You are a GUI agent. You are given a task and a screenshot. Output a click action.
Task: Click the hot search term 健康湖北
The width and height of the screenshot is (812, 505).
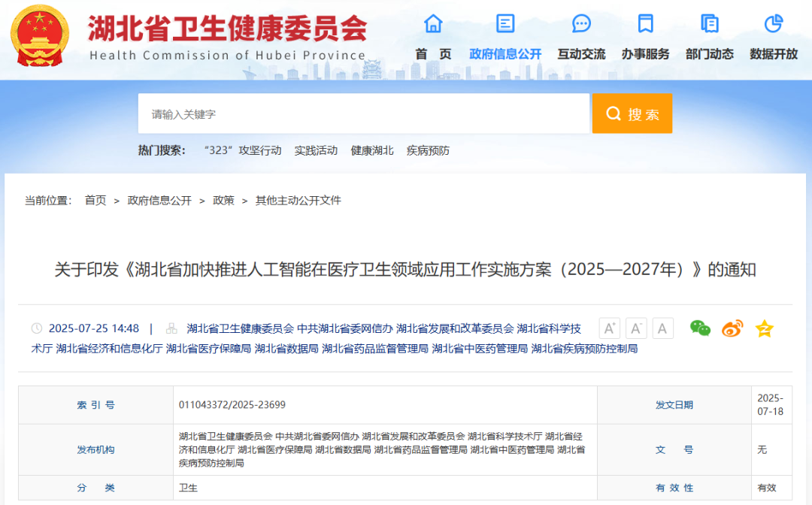[x=371, y=150]
